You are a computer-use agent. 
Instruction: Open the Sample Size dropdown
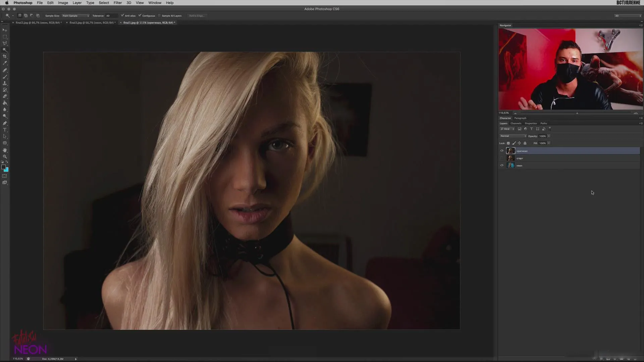(76, 16)
